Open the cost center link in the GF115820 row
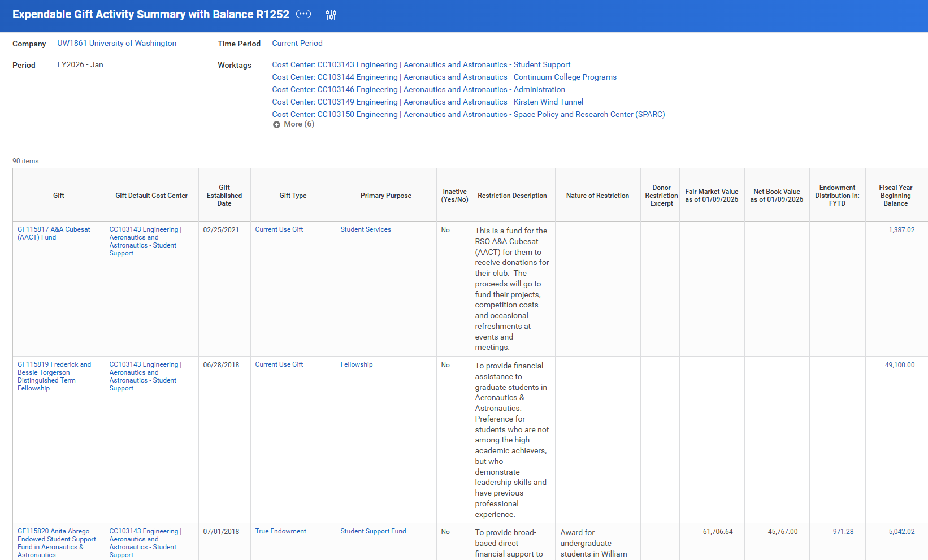Image resolution: width=928 pixels, height=560 pixels. tap(145, 543)
